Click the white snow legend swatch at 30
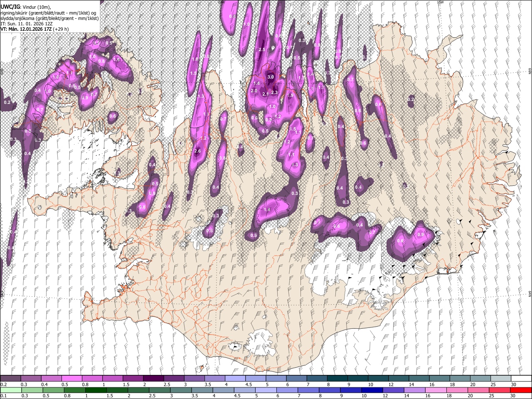532x399 pixels. (x=522, y=378)
